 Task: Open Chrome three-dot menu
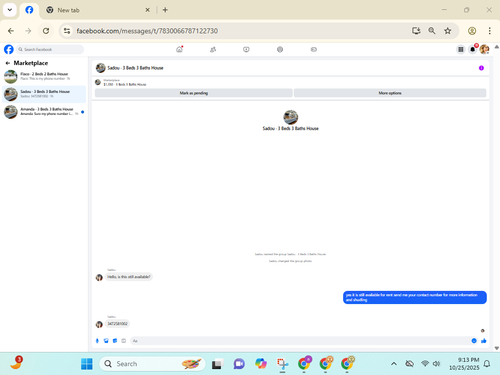pos(490,31)
